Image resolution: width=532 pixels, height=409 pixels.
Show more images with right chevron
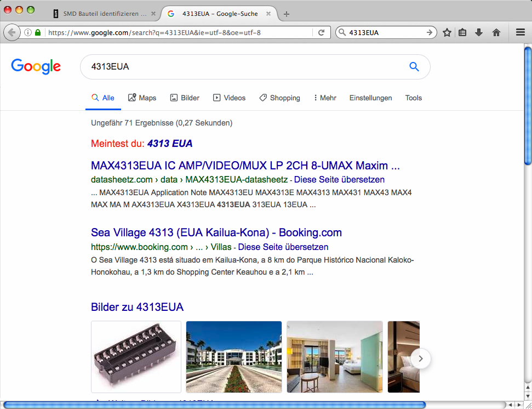click(x=421, y=359)
